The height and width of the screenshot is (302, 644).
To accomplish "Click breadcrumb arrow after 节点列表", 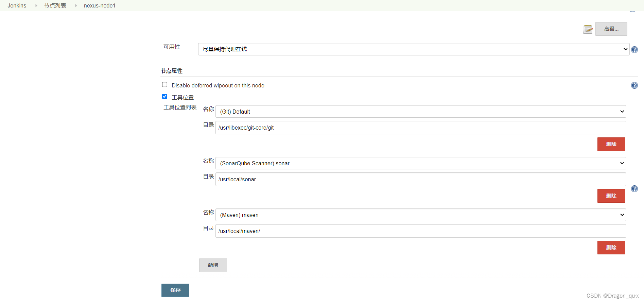I will pos(76,6).
